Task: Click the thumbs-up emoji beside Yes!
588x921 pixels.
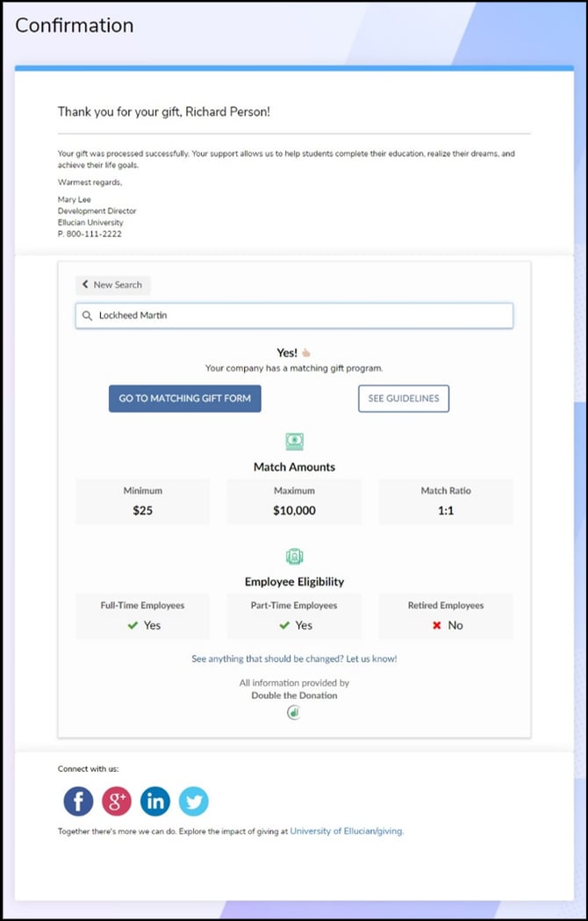Action: tap(306, 353)
